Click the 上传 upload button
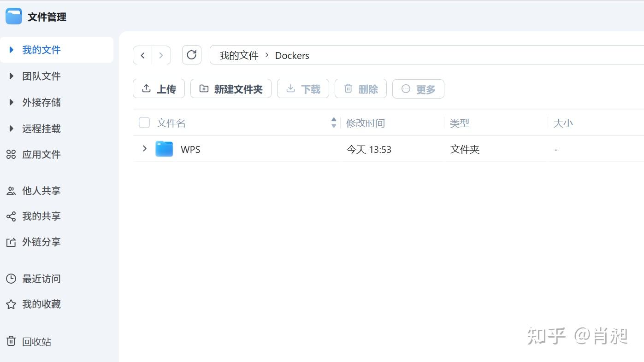The width and height of the screenshot is (644, 362). coord(159,88)
